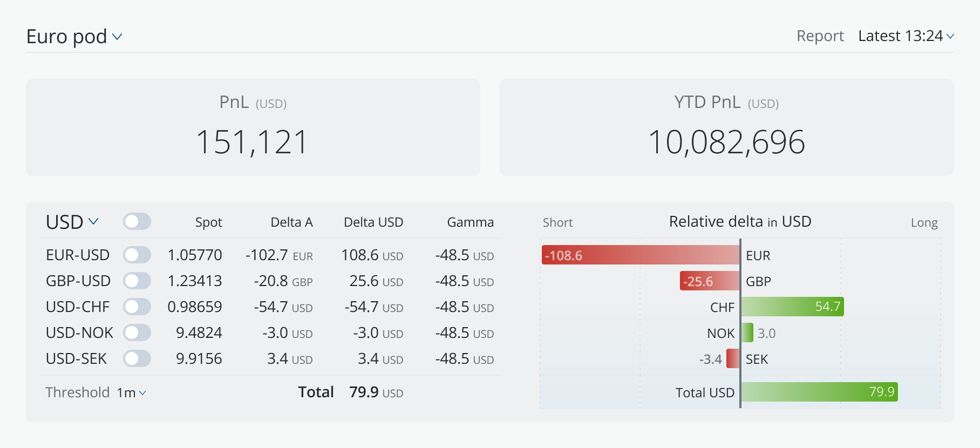Image resolution: width=980 pixels, height=448 pixels.
Task: Click the Delta USD value 108.6 USD
Action: point(372,255)
